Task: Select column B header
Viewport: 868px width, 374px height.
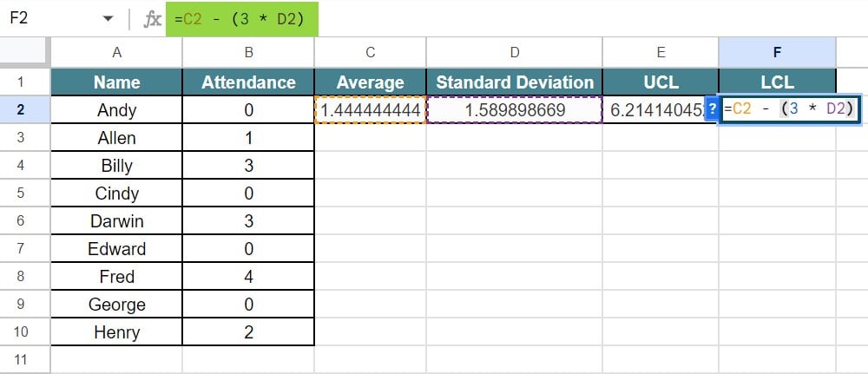Action: [x=248, y=53]
